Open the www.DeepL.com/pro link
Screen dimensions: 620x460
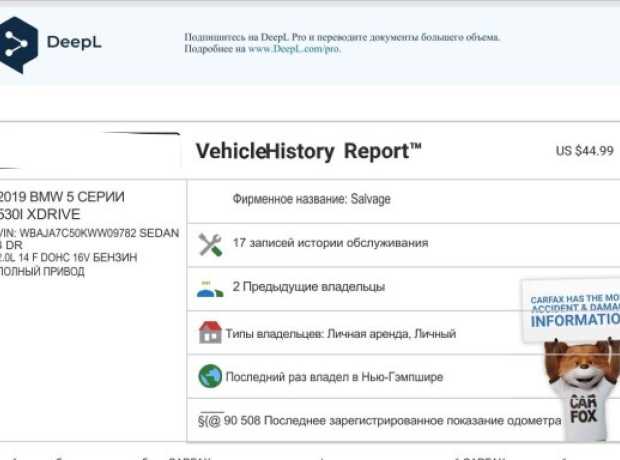tap(294, 49)
